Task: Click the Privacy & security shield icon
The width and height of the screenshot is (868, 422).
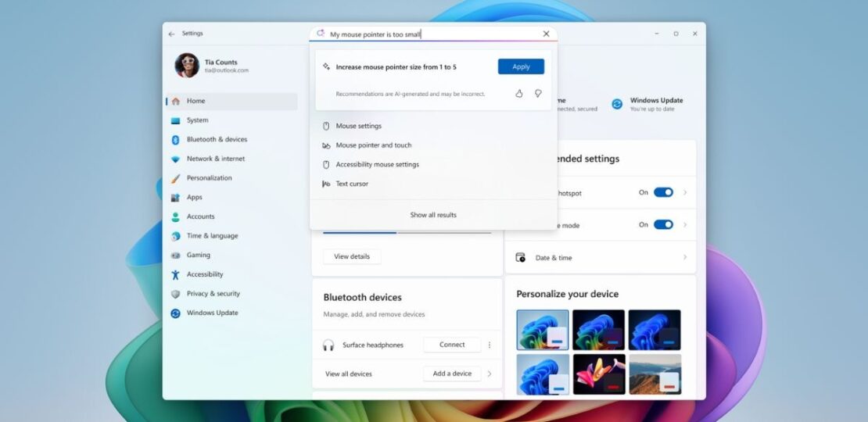Action: (x=175, y=295)
